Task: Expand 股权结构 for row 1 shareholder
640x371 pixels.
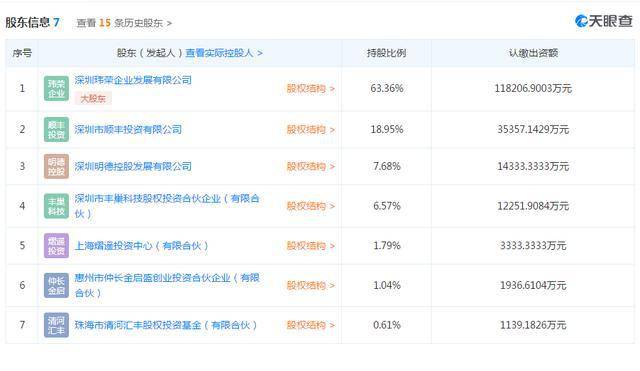Action: [x=311, y=89]
